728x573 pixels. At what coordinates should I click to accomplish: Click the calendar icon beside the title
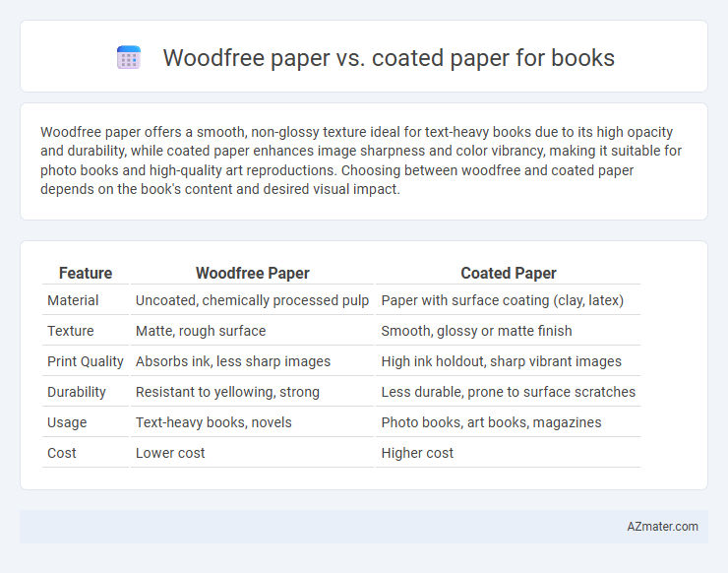pyautogui.click(x=129, y=58)
